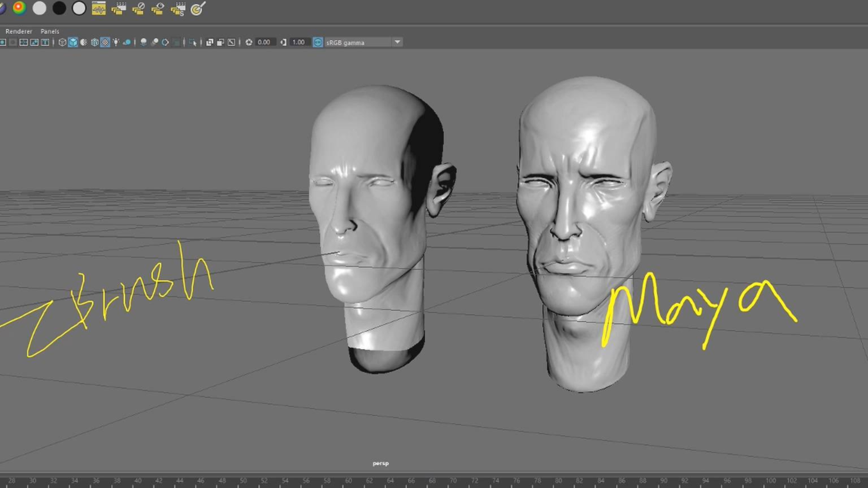Viewport: 868px width, 488px height.
Task: Click the outlined gray sphere shelf icon
Action: coord(79,8)
